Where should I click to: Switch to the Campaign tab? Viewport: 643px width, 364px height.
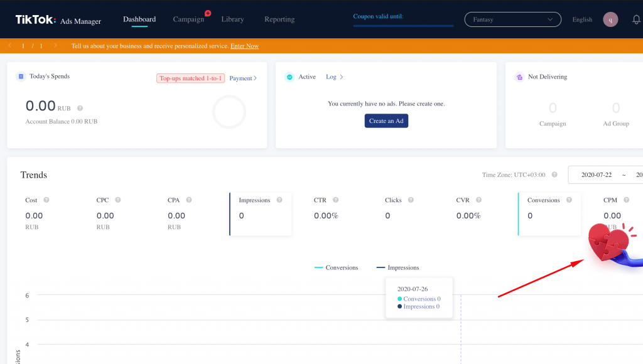(188, 19)
